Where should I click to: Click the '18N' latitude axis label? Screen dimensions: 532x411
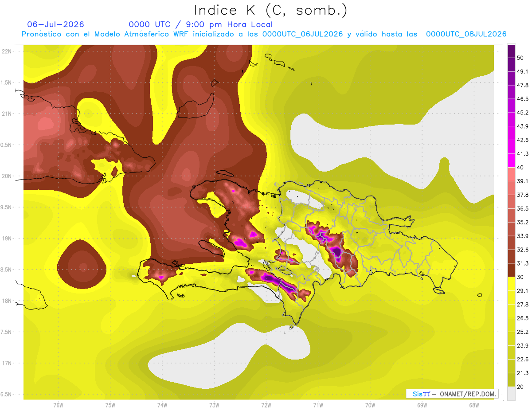pos(7,301)
